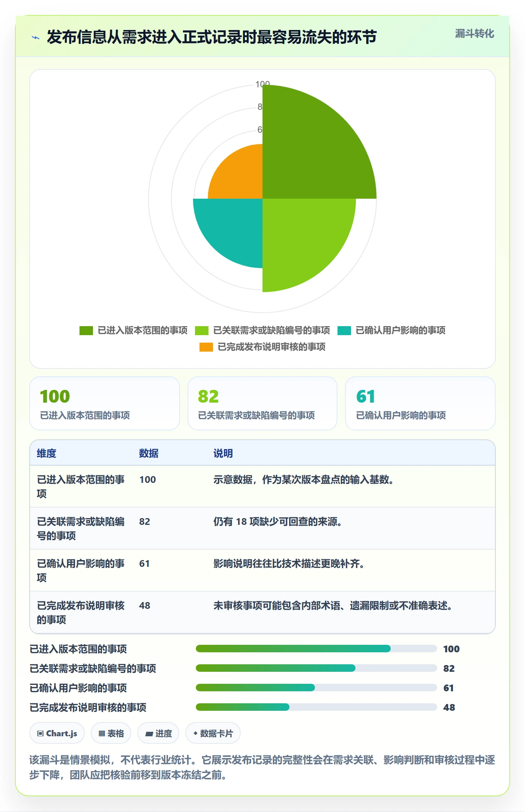Click the light green legend swatch
The height and width of the screenshot is (812, 525).
coord(202,331)
